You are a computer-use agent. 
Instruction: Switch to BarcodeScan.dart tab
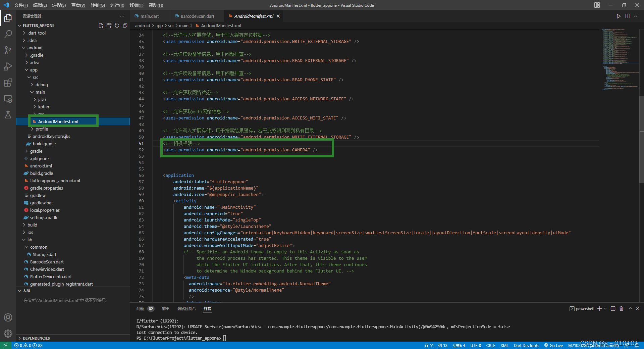[197, 16]
